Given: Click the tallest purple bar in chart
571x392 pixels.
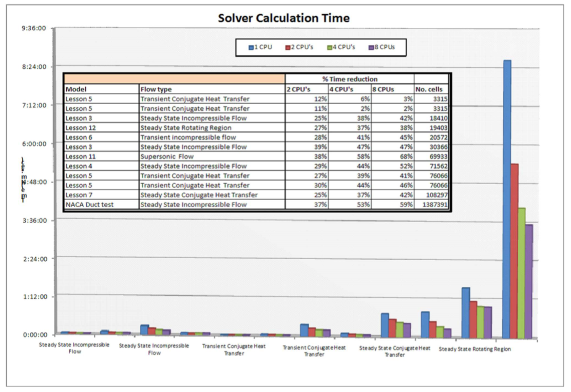Looking at the screenshot, I should [529, 281].
